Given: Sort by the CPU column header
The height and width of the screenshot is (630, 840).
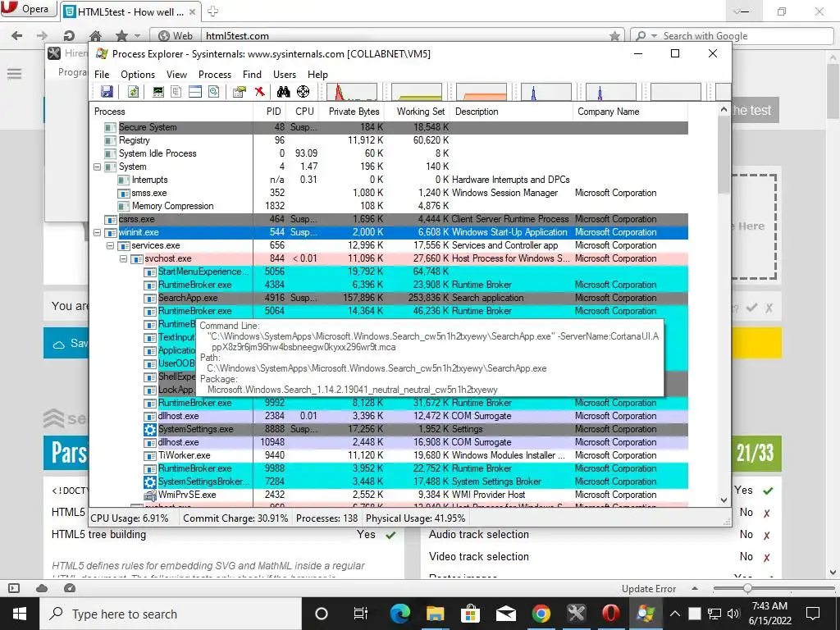Looking at the screenshot, I should (304, 112).
